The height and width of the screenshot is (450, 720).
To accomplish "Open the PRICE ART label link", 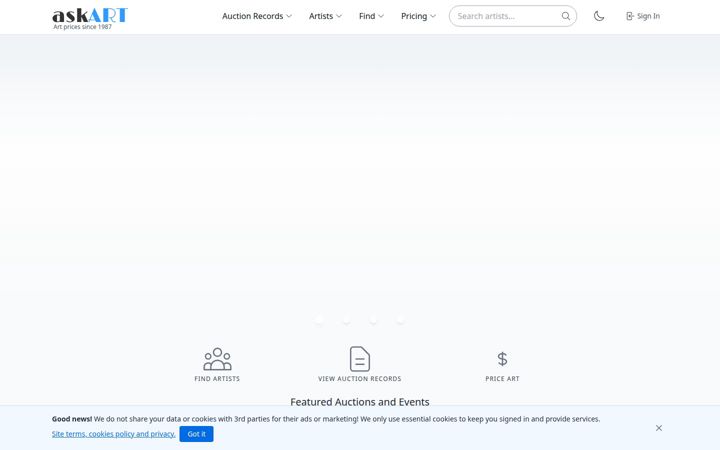I will [x=502, y=379].
